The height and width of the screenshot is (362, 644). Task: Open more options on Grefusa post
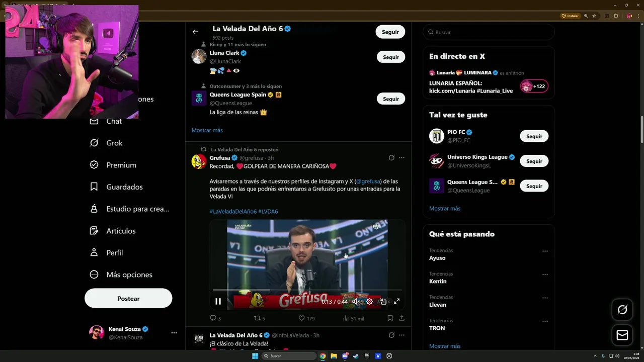(x=401, y=158)
